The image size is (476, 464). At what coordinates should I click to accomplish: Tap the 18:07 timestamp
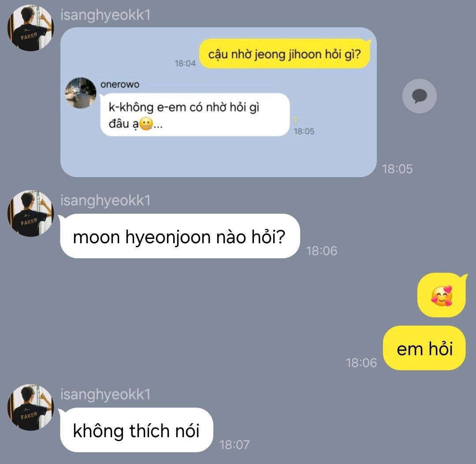pyautogui.click(x=234, y=445)
